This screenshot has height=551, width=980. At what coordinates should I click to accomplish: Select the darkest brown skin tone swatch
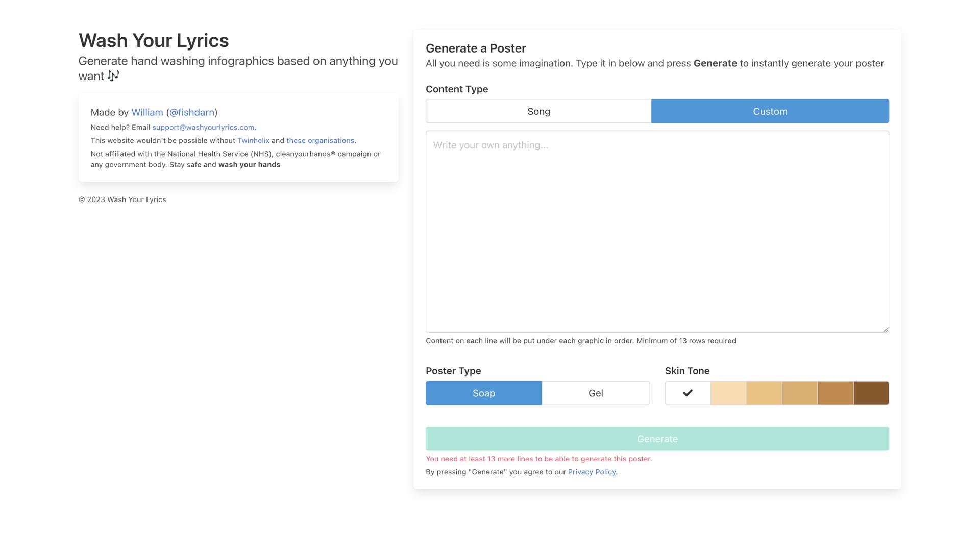(871, 393)
